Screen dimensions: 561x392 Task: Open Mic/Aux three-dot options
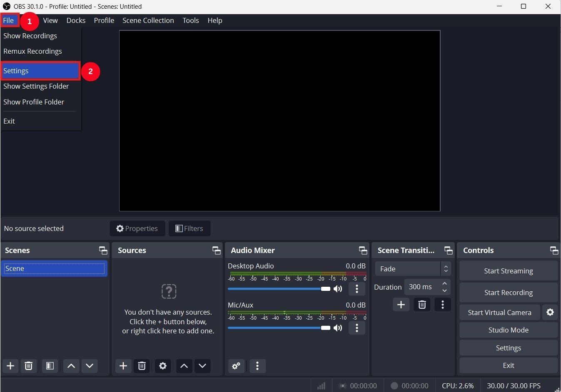click(357, 328)
